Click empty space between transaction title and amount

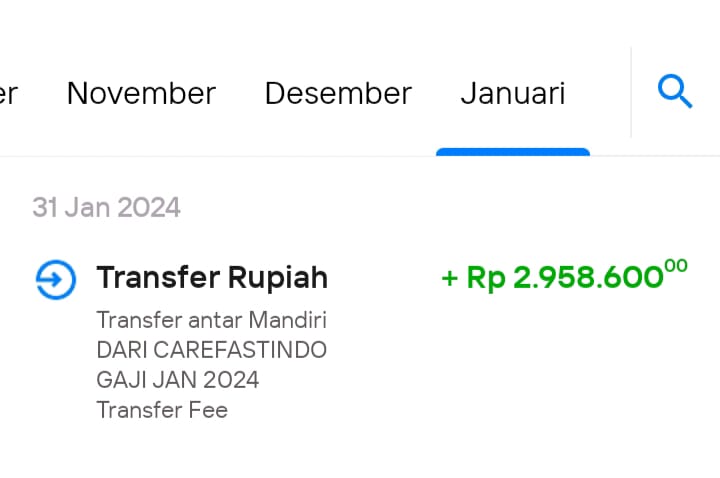[385, 278]
